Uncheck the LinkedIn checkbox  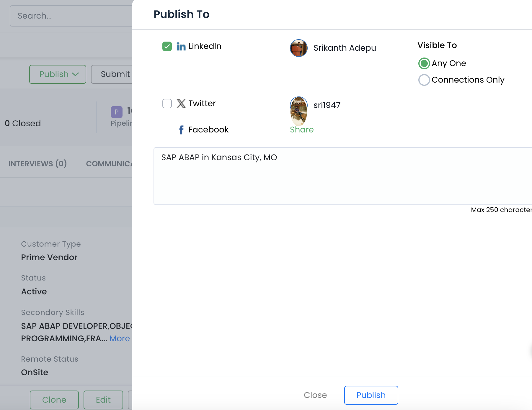click(167, 46)
